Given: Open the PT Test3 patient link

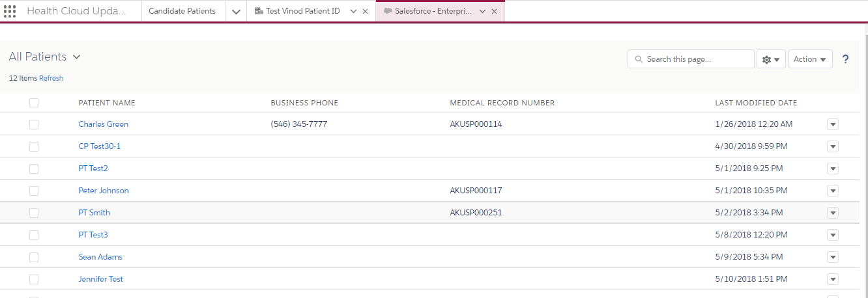Looking at the screenshot, I should (93, 235).
